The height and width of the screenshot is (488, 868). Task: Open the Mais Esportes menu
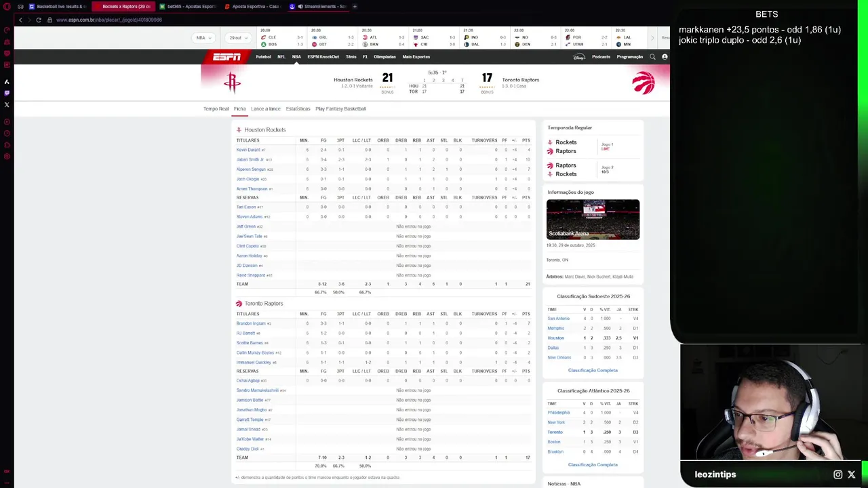coord(416,57)
